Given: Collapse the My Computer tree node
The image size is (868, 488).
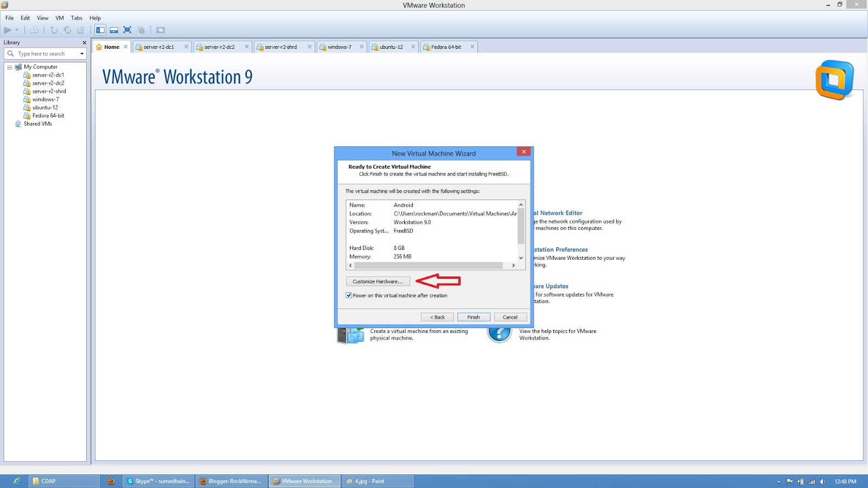Looking at the screenshot, I should coord(9,67).
